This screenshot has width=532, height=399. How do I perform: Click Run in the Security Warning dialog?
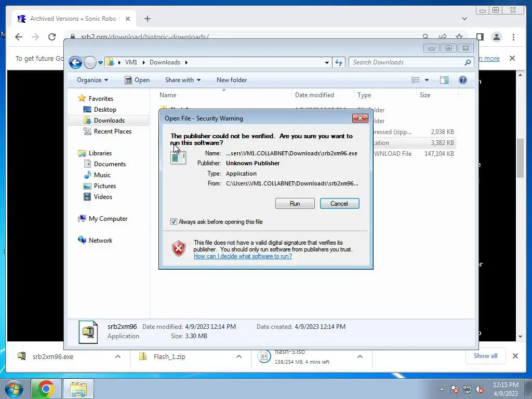[x=295, y=204]
